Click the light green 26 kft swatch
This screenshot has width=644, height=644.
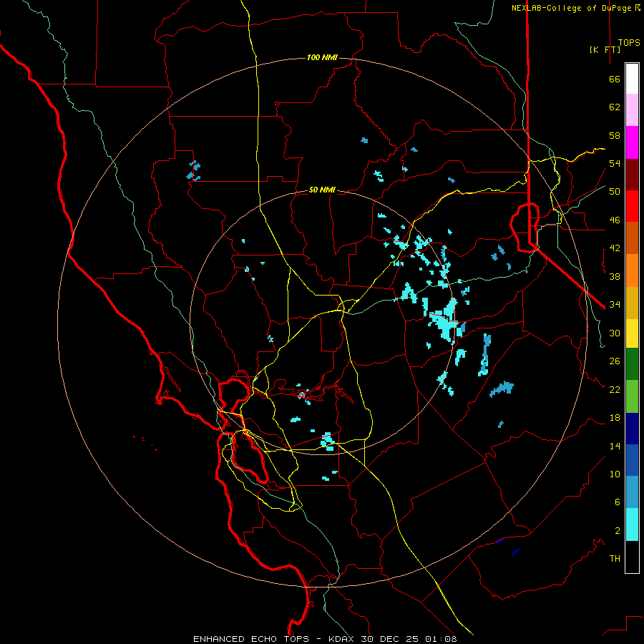[x=632, y=396]
